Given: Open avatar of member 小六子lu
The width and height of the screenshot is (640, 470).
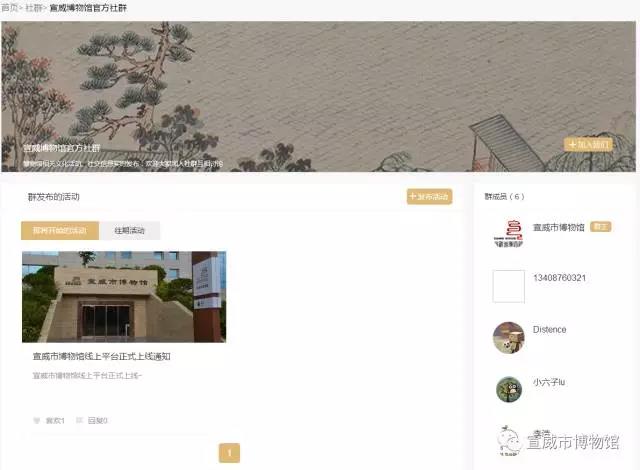Looking at the screenshot, I should [509, 389].
